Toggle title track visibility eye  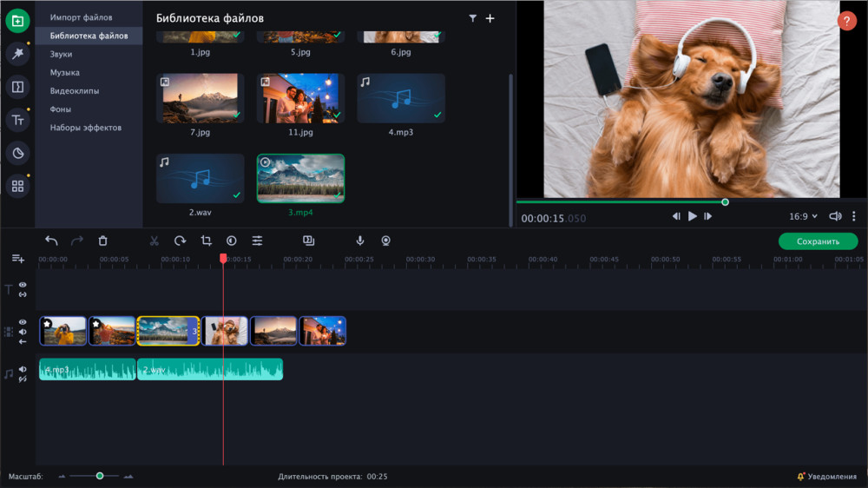pos(23,285)
